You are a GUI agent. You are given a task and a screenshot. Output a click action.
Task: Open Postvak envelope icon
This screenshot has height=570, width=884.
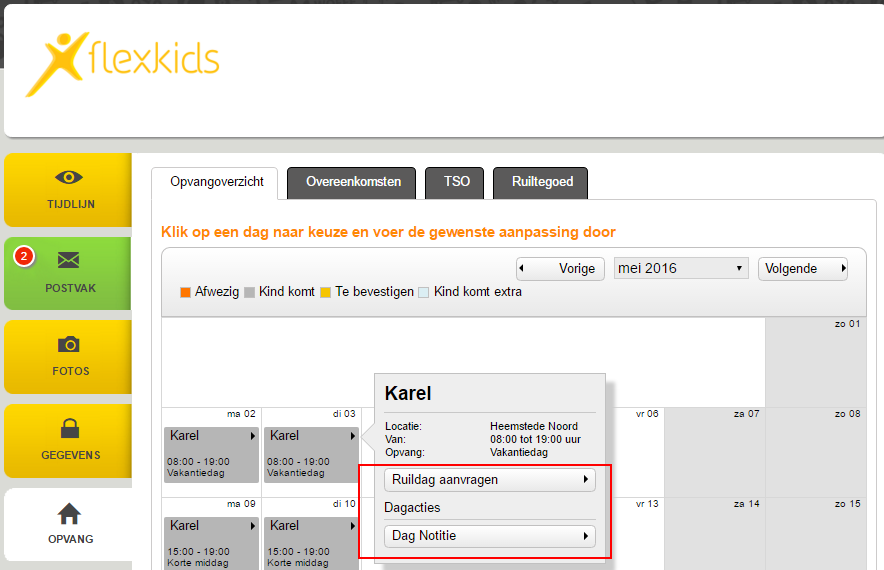(x=68, y=261)
